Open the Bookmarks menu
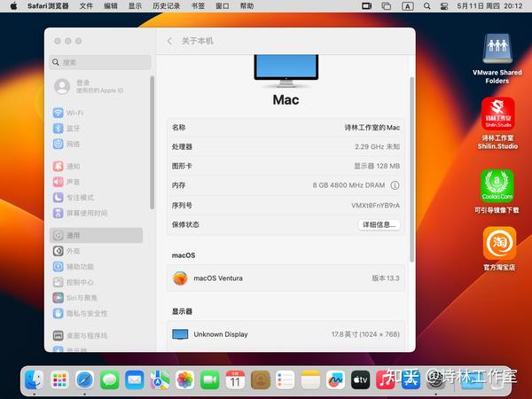 click(198, 6)
